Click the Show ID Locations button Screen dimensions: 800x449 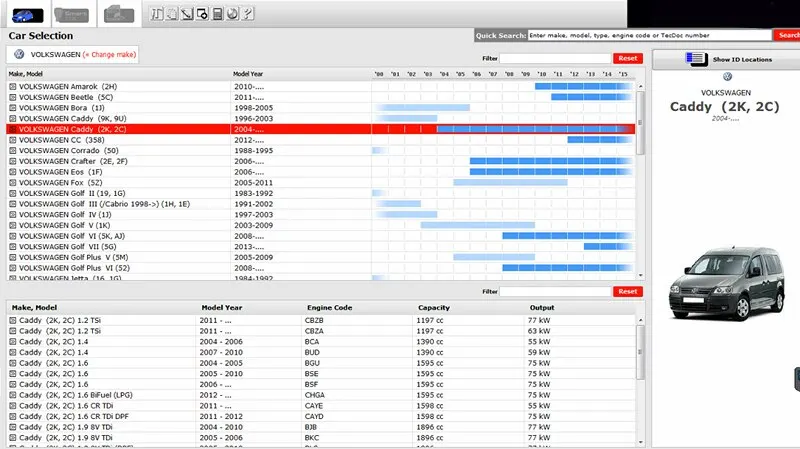click(x=726, y=60)
